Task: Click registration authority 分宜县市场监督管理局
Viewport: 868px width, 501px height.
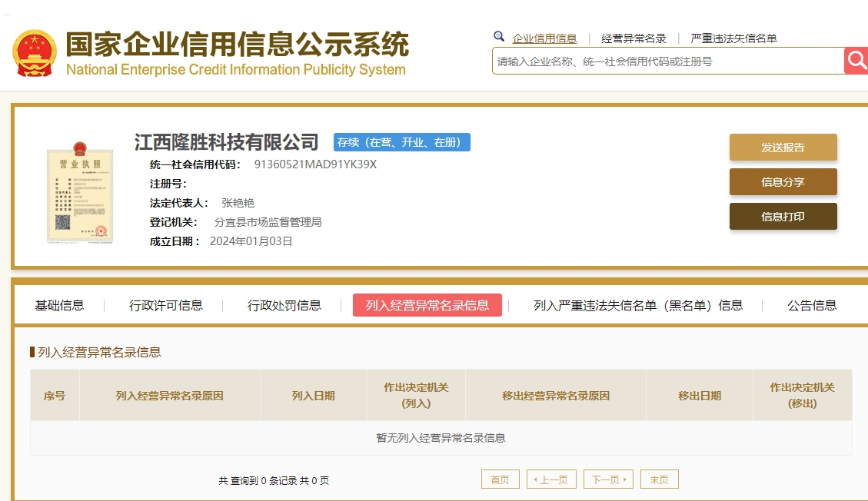Action: point(268,222)
